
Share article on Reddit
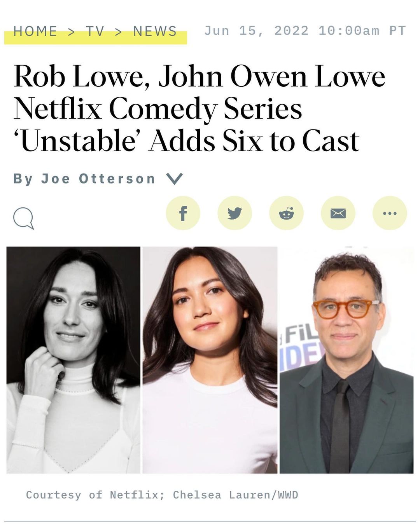click(286, 213)
